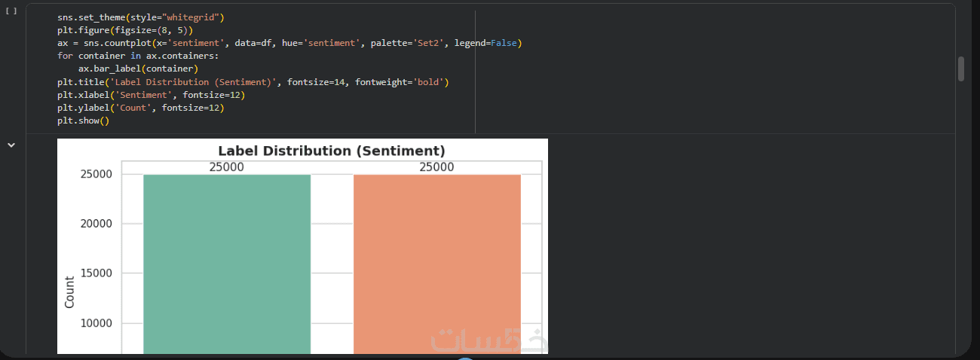Click the green bar in the chart
Image resolution: width=980 pixels, height=360 pixels.
coord(226,264)
